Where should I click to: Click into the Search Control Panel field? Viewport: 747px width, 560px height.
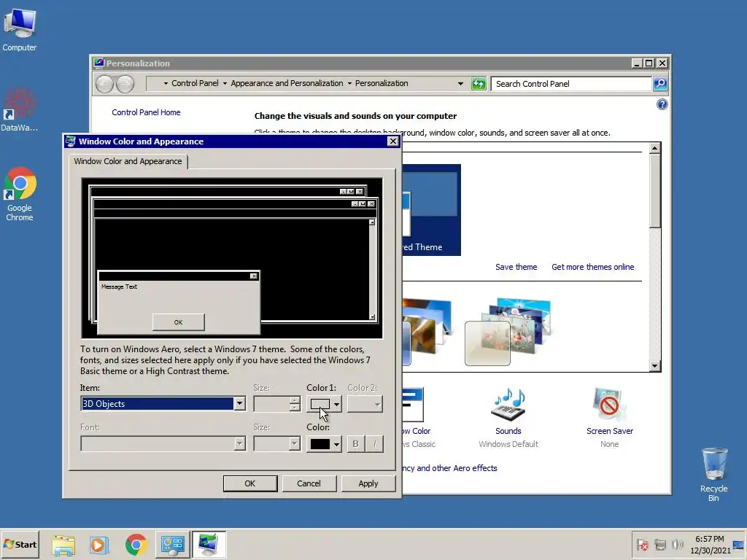click(x=571, y=84)
